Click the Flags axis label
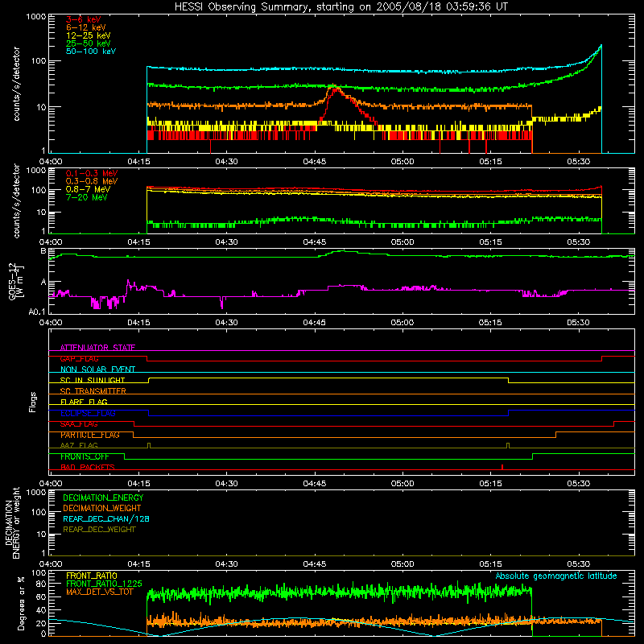The height and width of the screenshot is (644, 644). click(33, 402)
